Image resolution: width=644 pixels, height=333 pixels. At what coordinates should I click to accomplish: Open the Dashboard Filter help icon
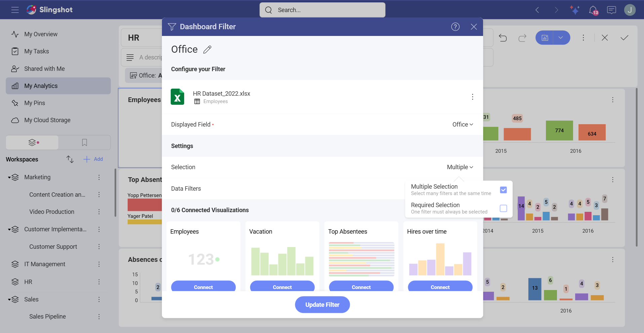point(455,27)
